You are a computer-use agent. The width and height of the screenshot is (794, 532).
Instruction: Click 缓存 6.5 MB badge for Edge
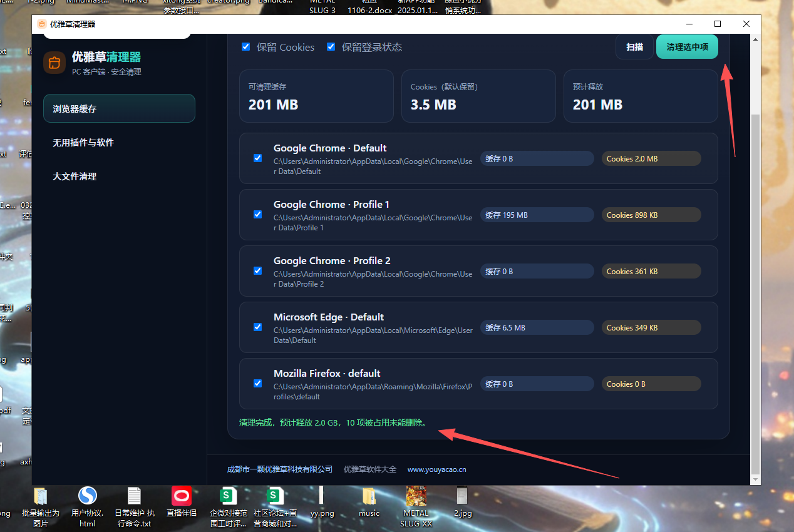coord(537,327)
